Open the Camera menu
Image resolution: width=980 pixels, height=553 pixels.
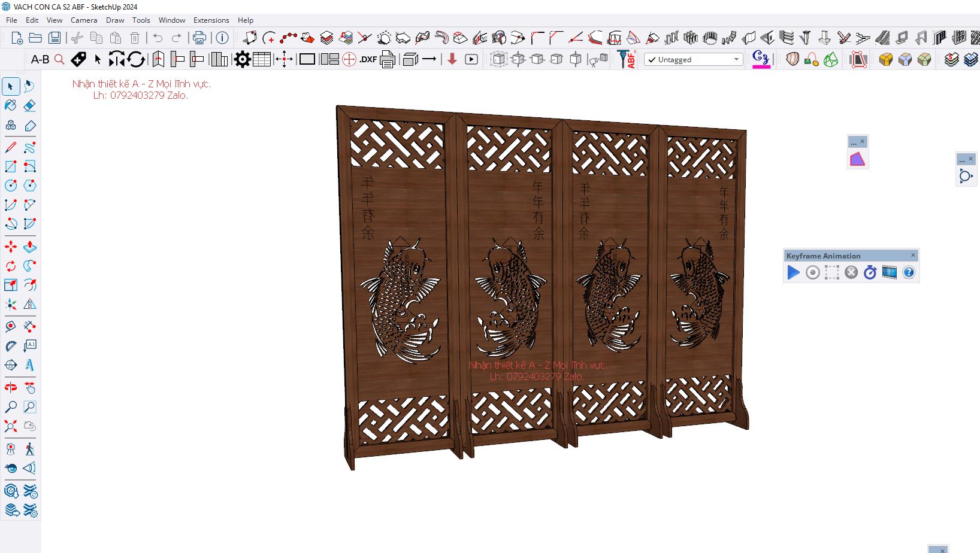[x=84, y=20]
